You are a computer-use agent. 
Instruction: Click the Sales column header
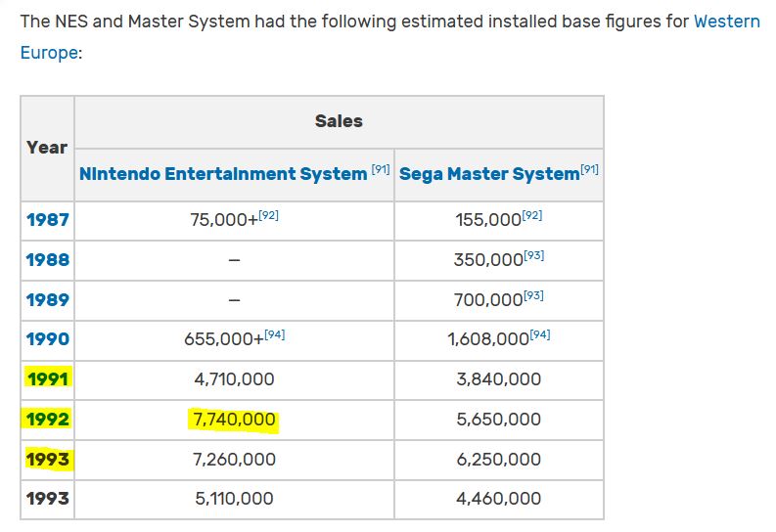point(339,121)
